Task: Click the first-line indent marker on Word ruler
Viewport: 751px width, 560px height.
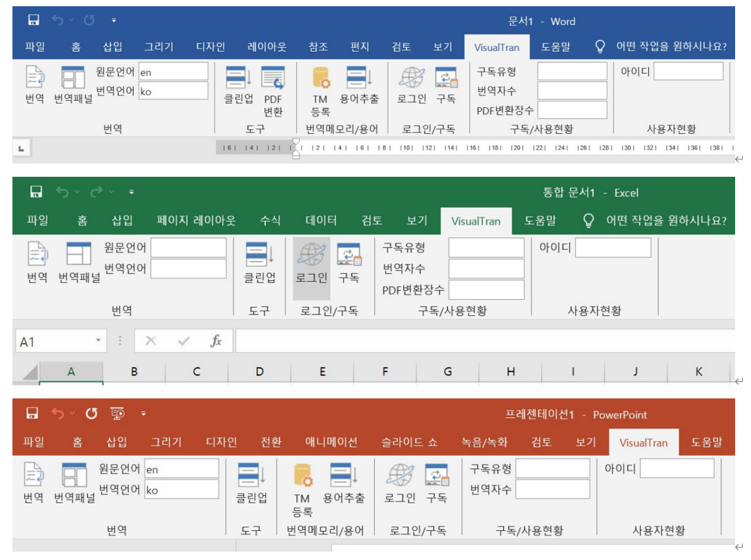Action: pos(296,142)
